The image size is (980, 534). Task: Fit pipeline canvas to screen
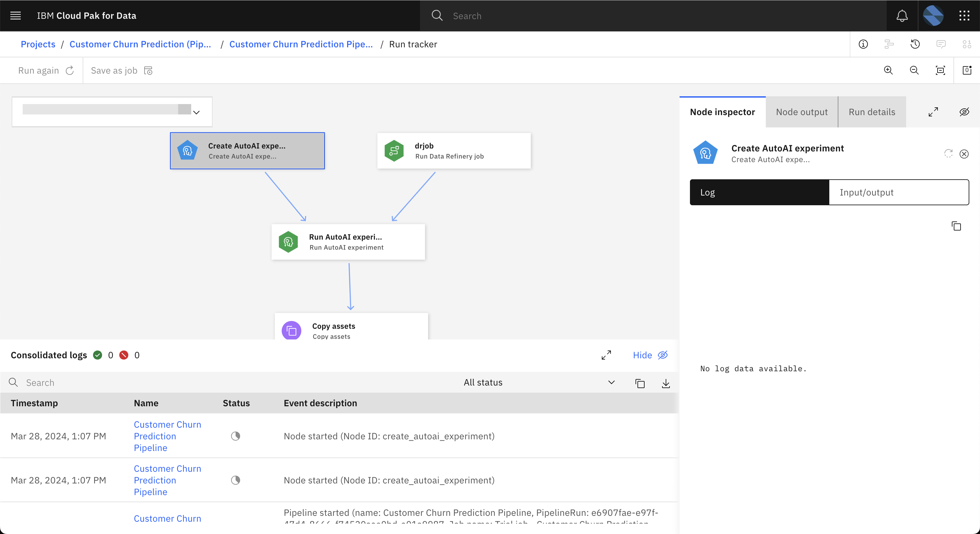point(940,70)
